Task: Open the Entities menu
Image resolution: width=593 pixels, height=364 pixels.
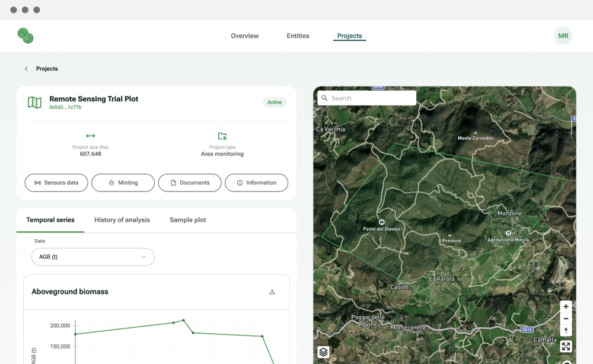Action: 298,36
